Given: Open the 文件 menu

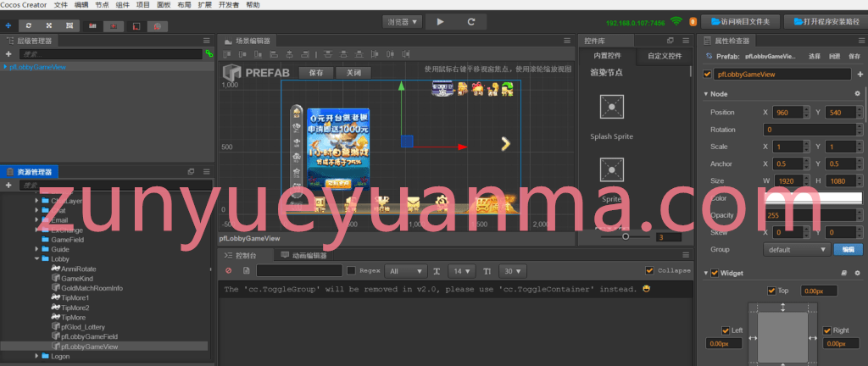Looking at the screenshot, I should coord(61,4).
